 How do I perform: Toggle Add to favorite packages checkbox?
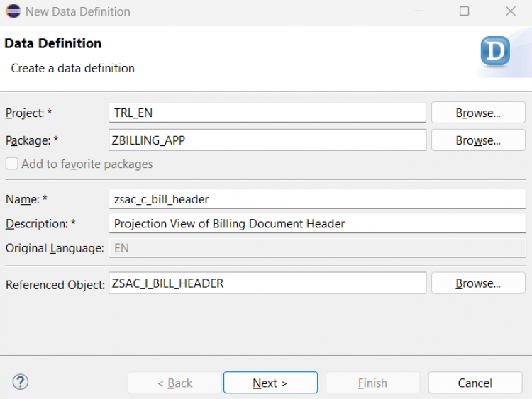pos(12,164)
